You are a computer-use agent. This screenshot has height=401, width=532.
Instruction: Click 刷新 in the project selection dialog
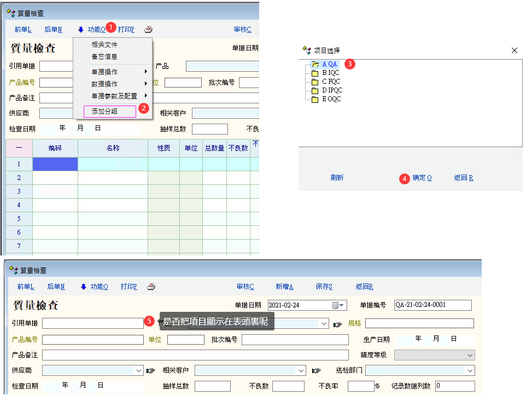pyautogui.click(x=337, y=178)
